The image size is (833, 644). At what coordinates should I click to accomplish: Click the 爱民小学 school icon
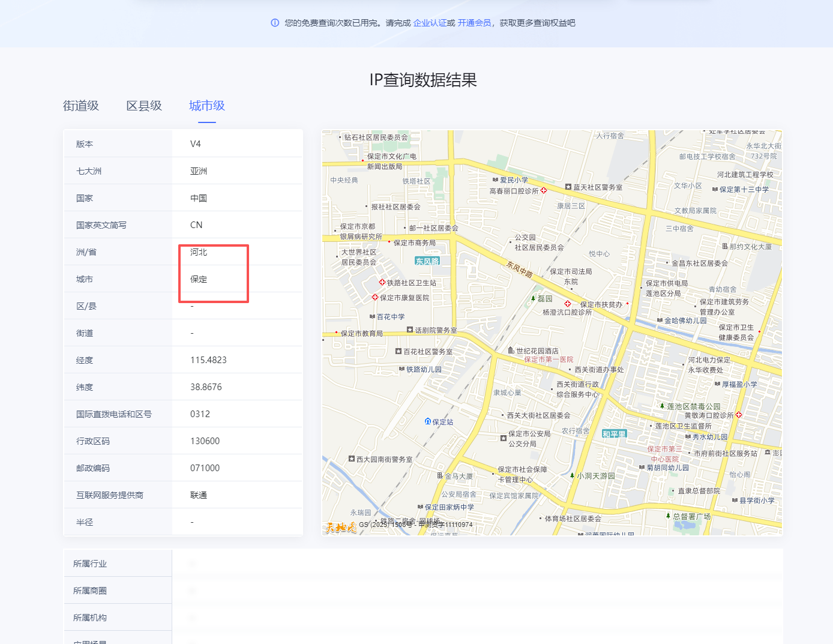(x=495, y=179)
